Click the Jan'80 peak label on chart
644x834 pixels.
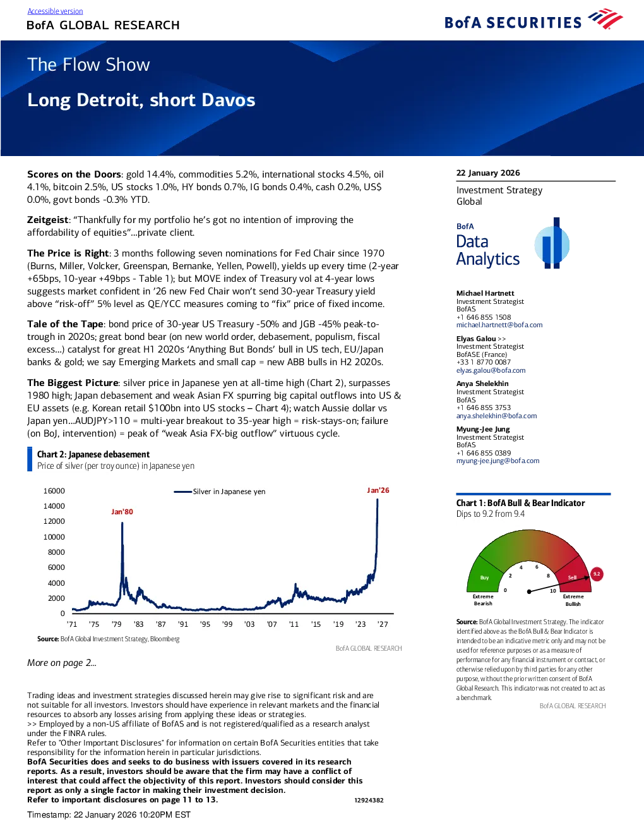(x=122, y=512)
